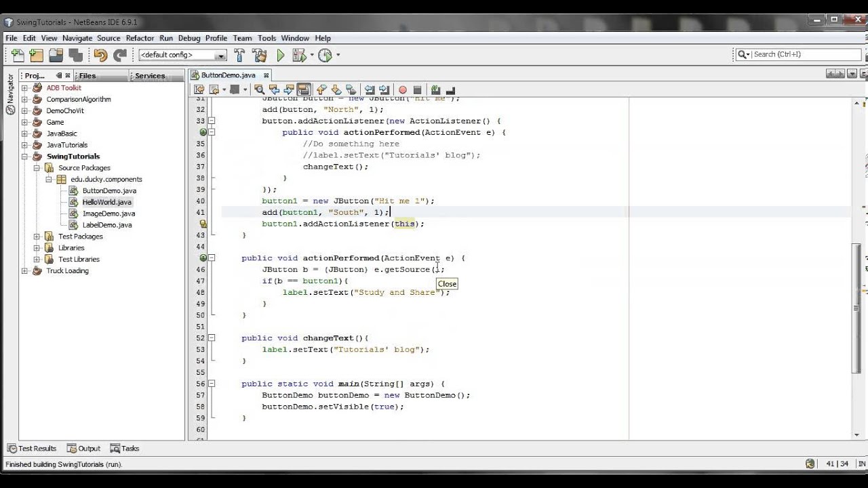Click the lightbulb hint icon on line 42
Viewport: 868px width, 488px height.
pyautogui.click(x=203, y=224)
